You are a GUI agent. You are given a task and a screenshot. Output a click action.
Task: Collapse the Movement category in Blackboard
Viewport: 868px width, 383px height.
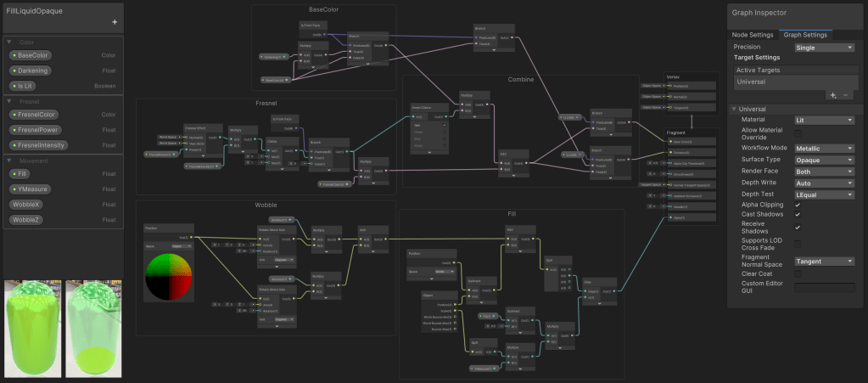(x=9, y=161)
